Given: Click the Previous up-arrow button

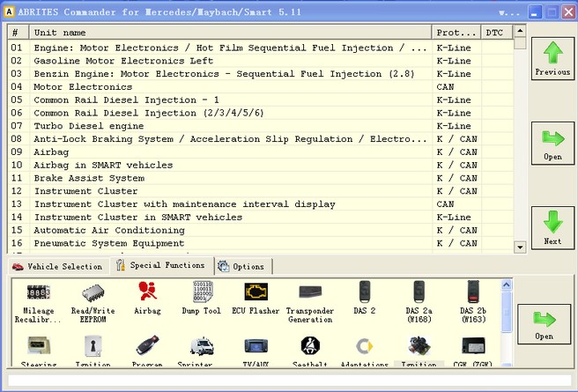Looking at the screenshot, I should pyautogui.click(x=552, y=58).
